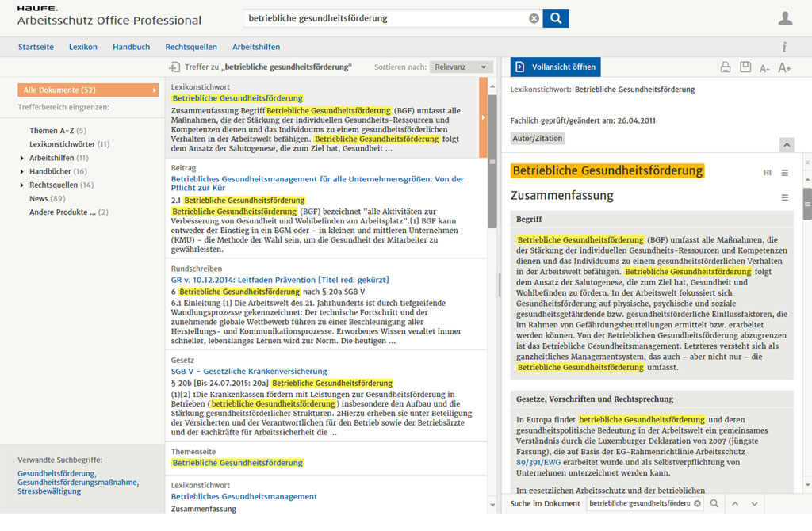Open the list menu icon beside Zusammenfassung

pyautogui.click(x=784, y=197)
